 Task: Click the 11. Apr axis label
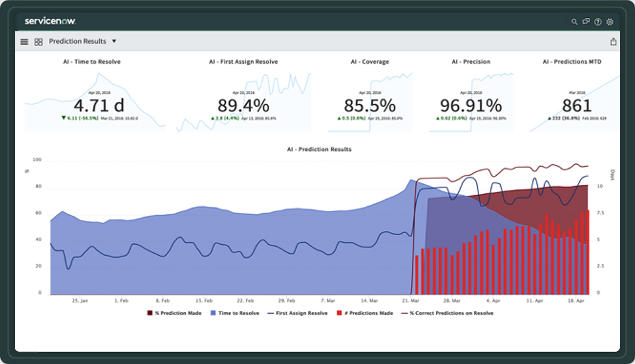(x=534, y=301)
